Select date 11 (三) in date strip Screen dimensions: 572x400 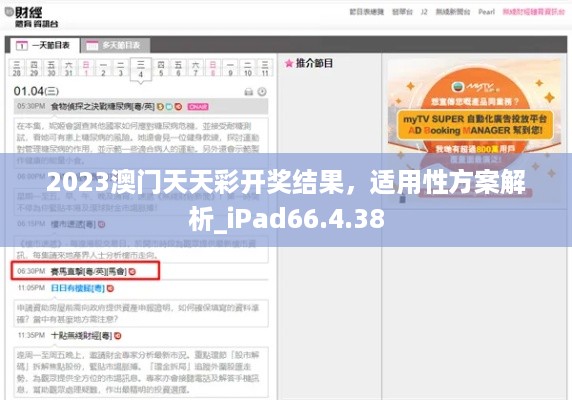pyautogui.click(x=265, y=68)
